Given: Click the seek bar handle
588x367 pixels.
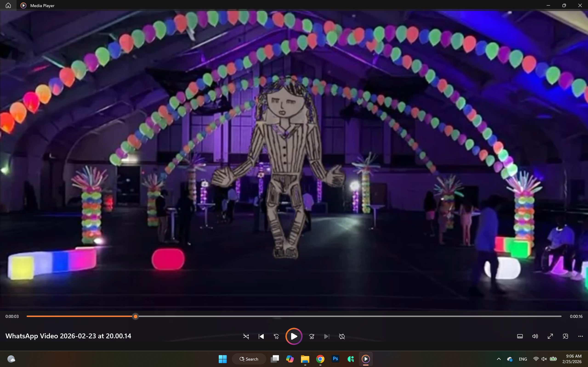Looking at the screenshot, I should pos(136,316).
